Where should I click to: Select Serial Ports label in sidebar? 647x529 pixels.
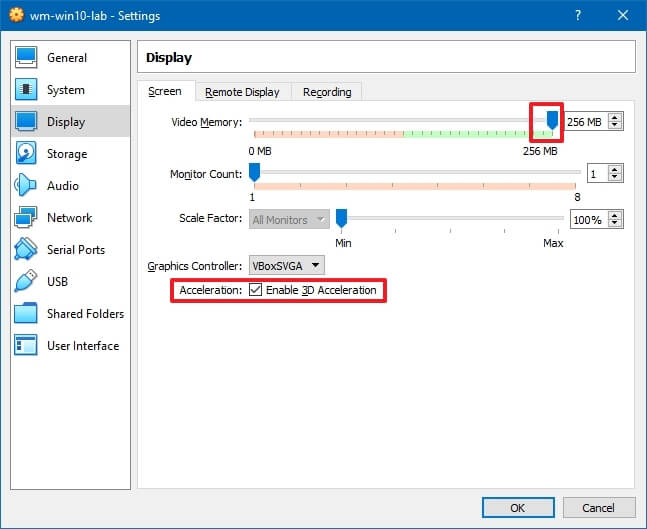click(x=76, y=250)
